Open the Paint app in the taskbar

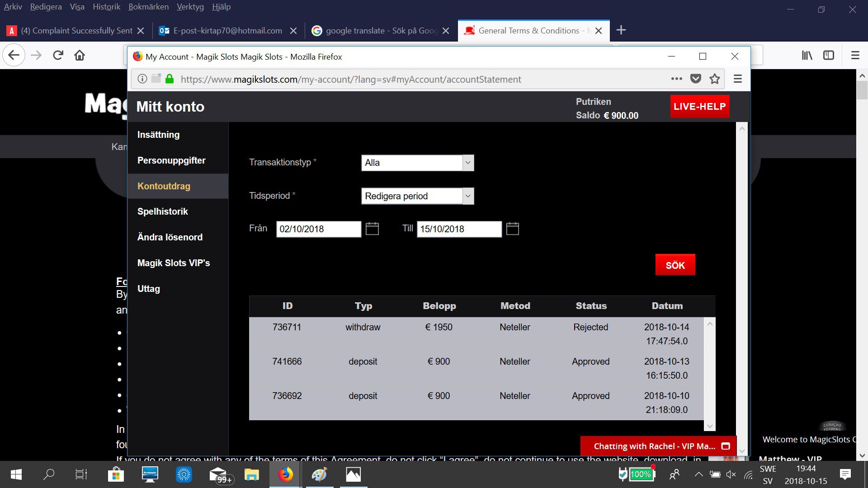[x=319, y=474]
